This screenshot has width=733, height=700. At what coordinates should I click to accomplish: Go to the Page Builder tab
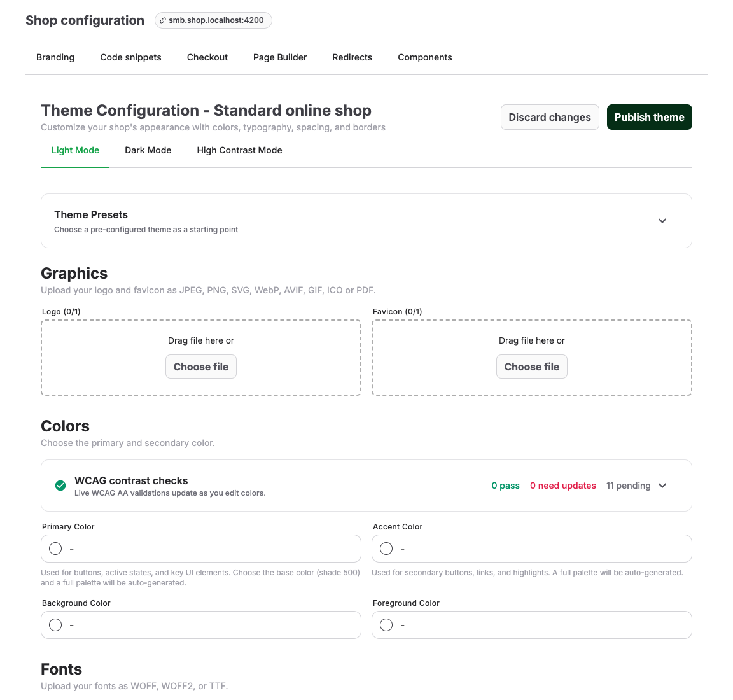[280, 57]
